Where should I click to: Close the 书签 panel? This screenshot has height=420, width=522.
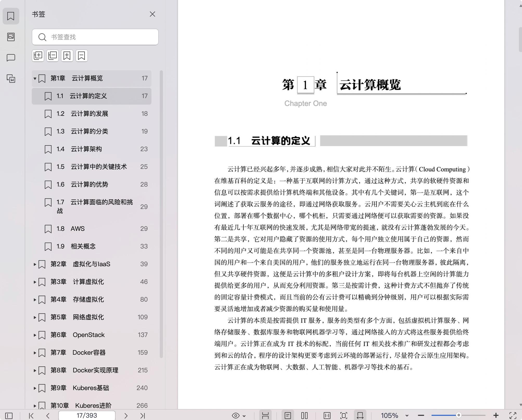152,14
